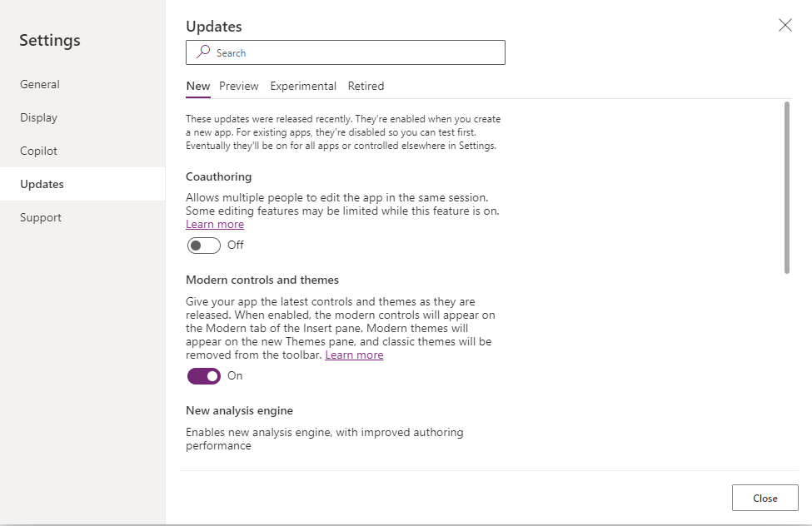812x526 pixels.
Task: Select Copilot in the Settings sidebar
Action: [38, 151]
